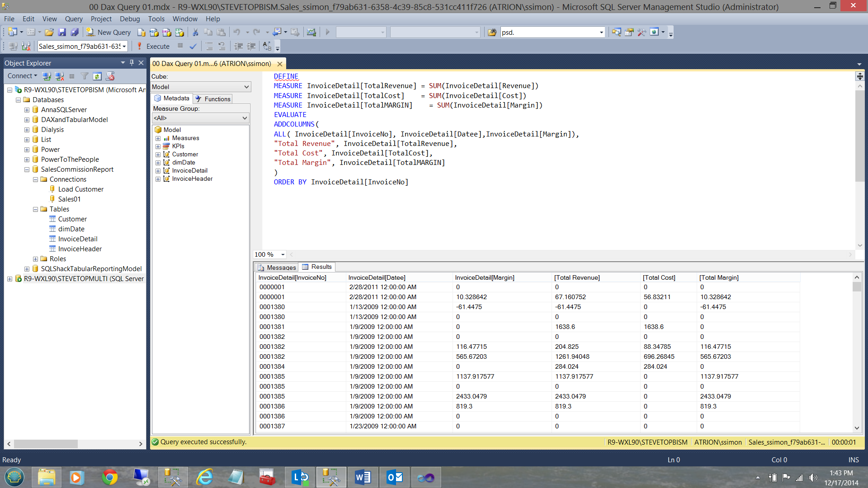The image size is (868, 488).
Task: Click the New Query button
Action: pyautogui.click(x=108, y=32)
